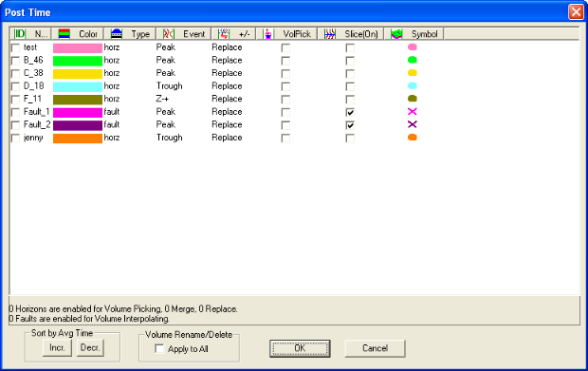Enable VolPick for test
Viewport: 588px width, 371px height.
pos(285,48)
